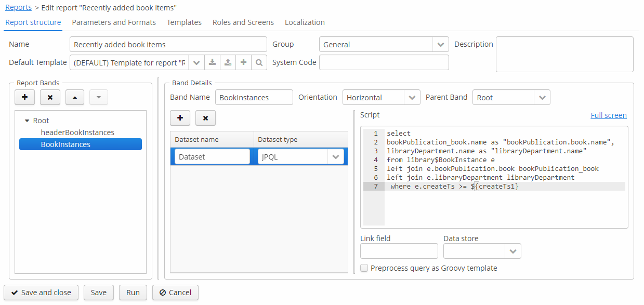The image size is (644, 305).
Task: Click line number 1 in script gutter
Action: [x=375, y=134]
